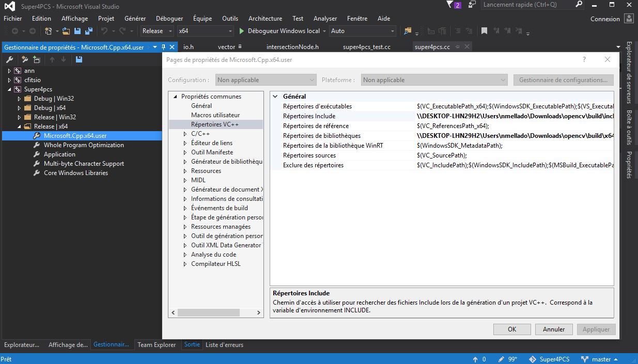Collapse the Propriétés communes node

176,97
